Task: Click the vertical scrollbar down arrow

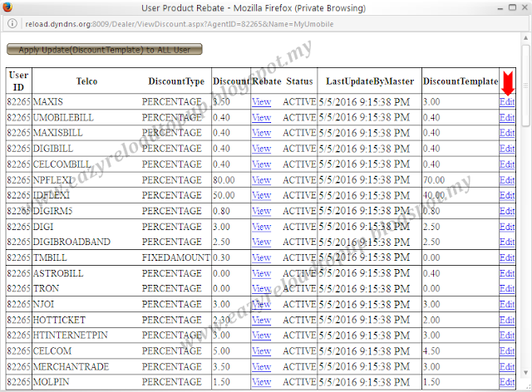Action: (x=525, y=373)
